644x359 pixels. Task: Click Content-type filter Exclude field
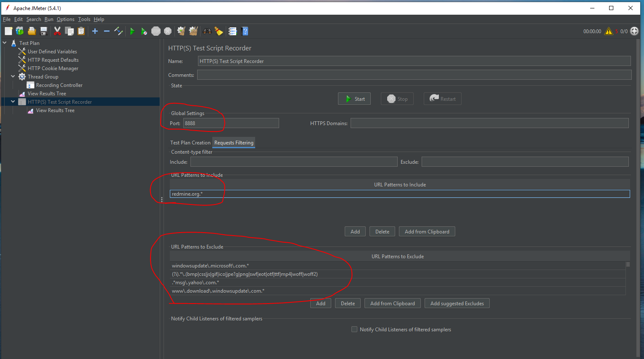coord(525,162)
